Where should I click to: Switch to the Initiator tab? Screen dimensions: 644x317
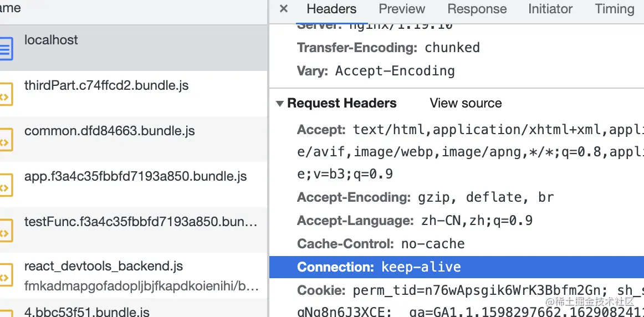tap(550, 9)
